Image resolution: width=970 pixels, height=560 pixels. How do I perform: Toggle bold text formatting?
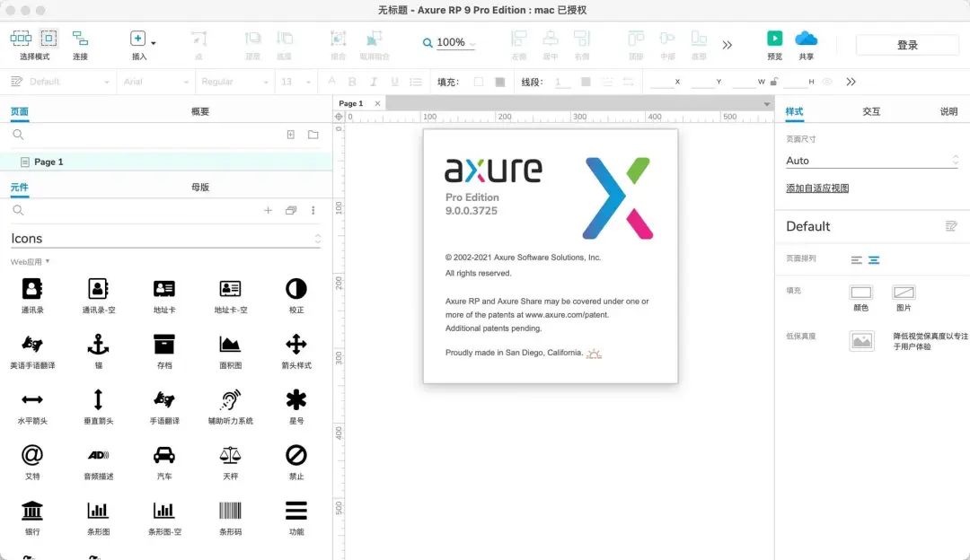pos(352,82)
